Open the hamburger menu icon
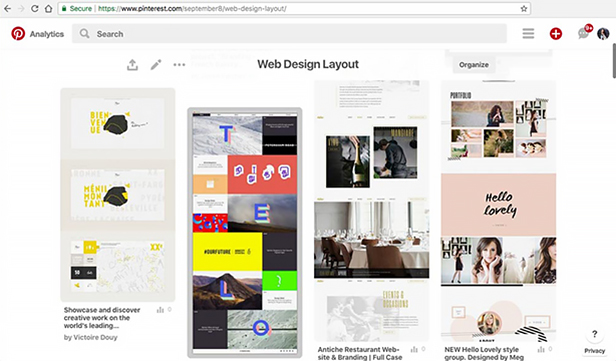The image size is (616, 361). click(x=528, y=34)
